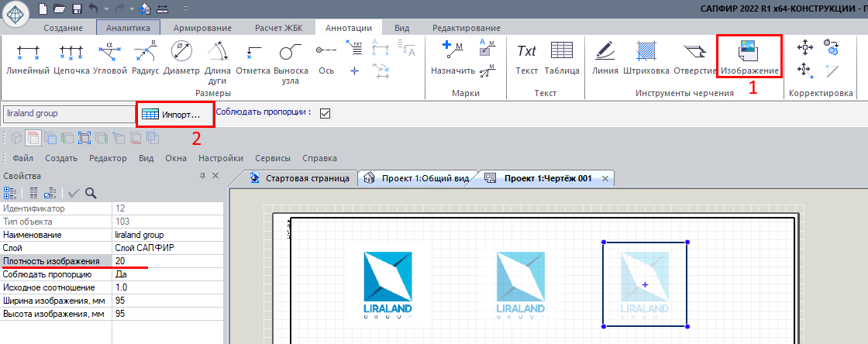868x344 pixels.
Task: Choose the Диаметр dimension tool
Action: tap(183, 58)
